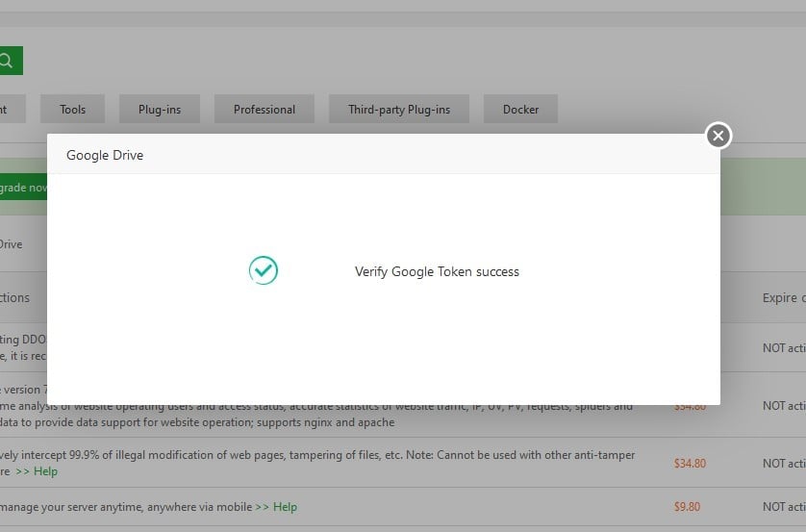Click the status in the anti-tamper row
Screen dimensions: 806x532
click(x=783, y=464)
